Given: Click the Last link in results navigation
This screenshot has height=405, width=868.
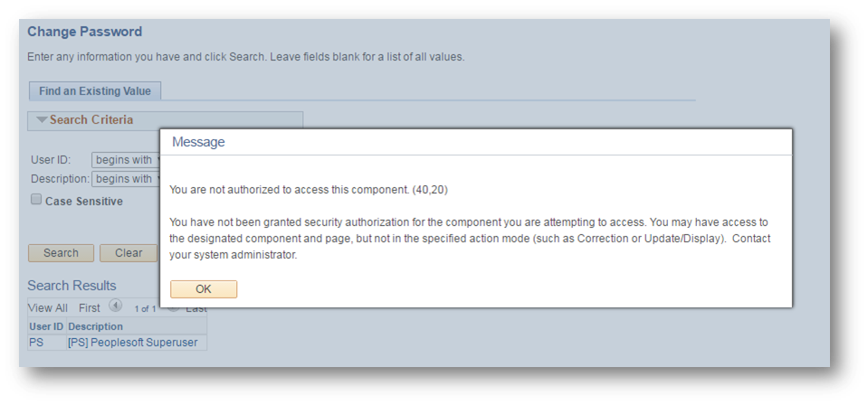Looking at the screenshot, I should pos(197,309).
